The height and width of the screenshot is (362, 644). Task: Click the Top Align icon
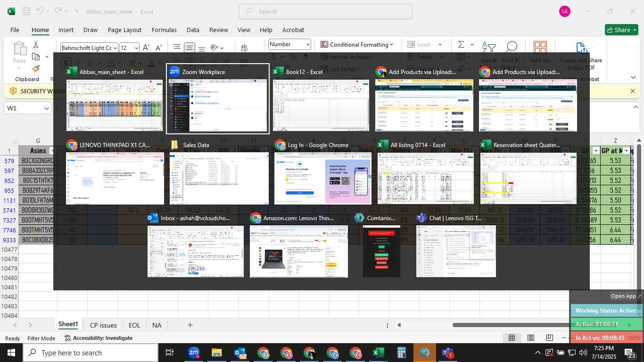tap(177, 48)
